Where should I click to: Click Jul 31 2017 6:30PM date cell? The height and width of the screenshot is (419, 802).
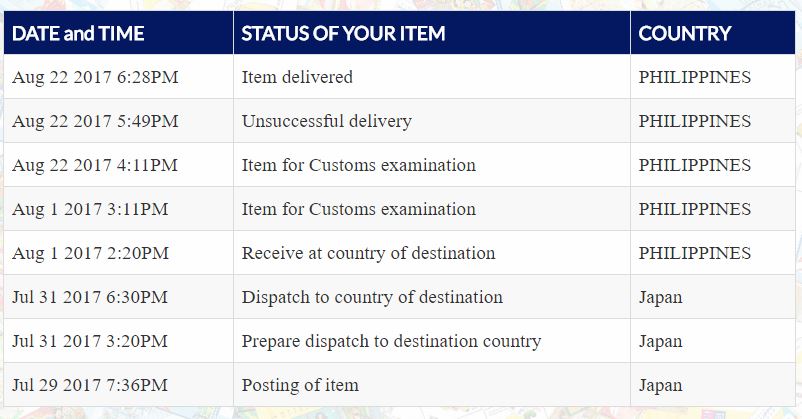[x=90, y=297]
